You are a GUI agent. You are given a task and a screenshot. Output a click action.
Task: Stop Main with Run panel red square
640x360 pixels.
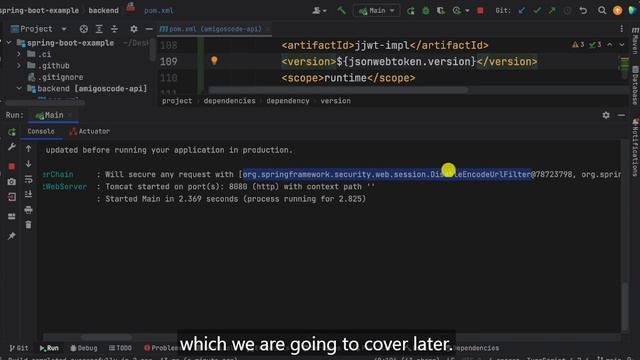point(12,167)
